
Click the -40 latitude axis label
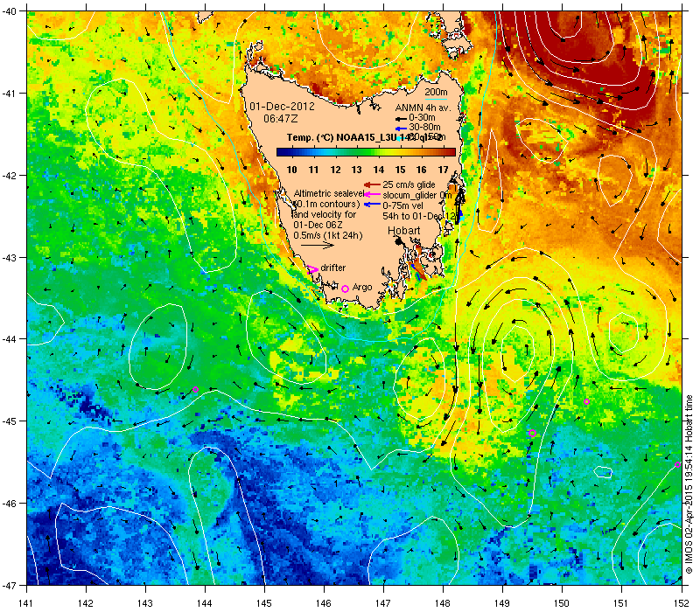pos(10,11)
